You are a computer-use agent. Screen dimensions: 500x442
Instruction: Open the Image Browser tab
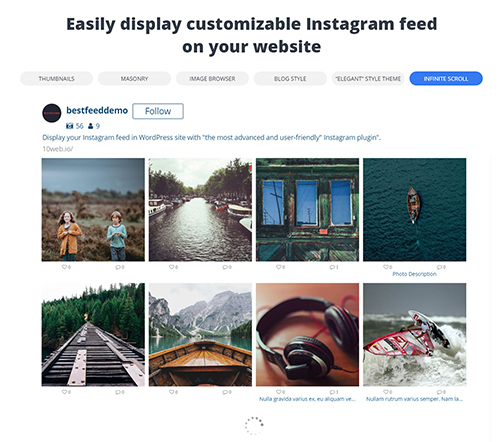pyautogui.click(x=212, y=79)
